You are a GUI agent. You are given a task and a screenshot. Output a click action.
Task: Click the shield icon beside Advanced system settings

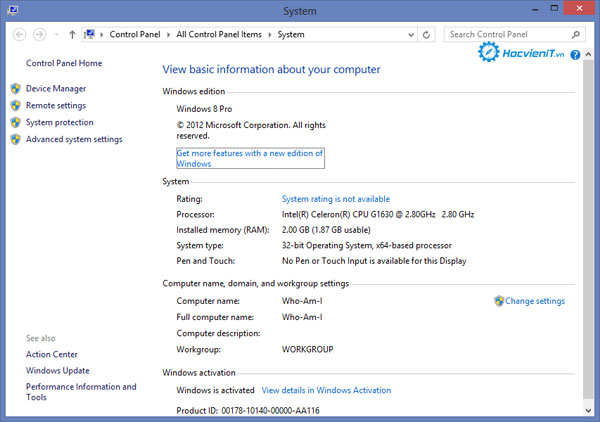click(15, 139)
